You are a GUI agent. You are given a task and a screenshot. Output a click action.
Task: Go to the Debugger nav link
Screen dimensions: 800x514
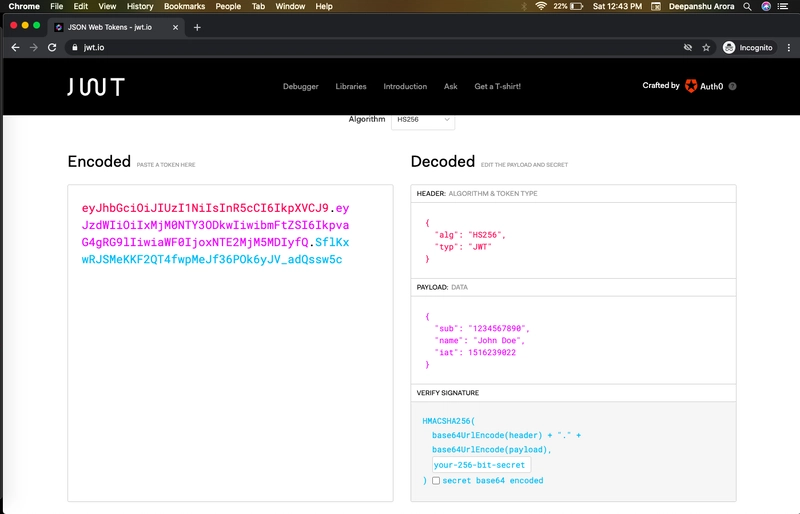(301, 86)
